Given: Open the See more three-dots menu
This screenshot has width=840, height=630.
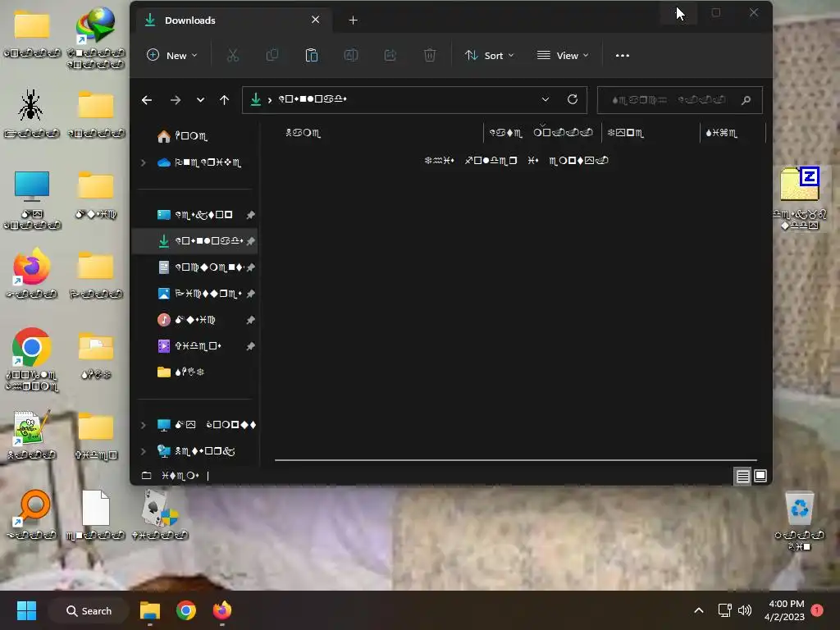Looking at the screenshot, I should [622, 55].
